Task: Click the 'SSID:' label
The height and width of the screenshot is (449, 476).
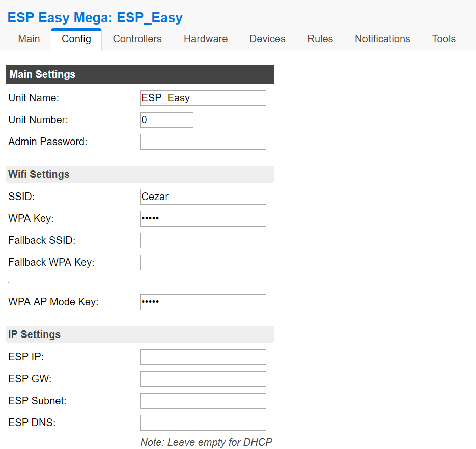Action: coord(21,197)
